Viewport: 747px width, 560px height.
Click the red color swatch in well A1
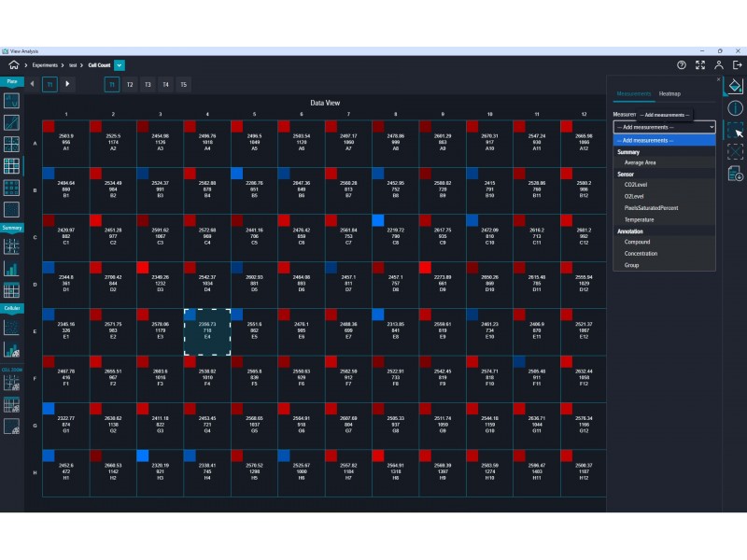coord(49,126)
